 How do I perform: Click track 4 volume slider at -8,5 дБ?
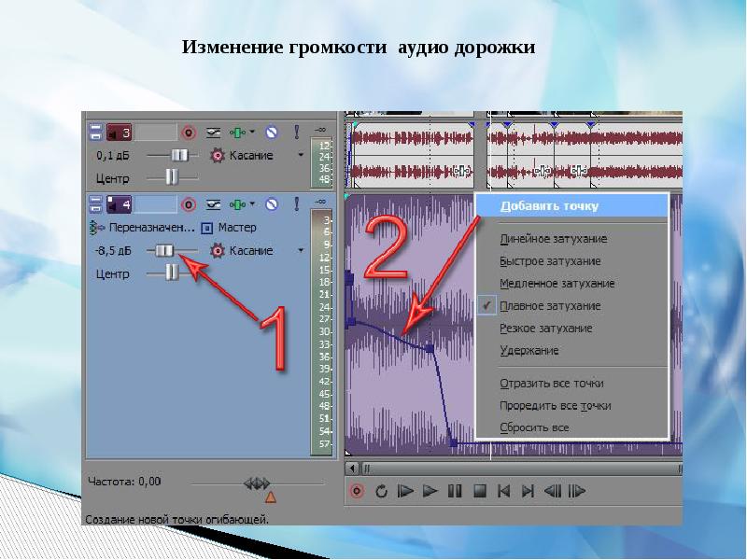[x=164, y=250]
